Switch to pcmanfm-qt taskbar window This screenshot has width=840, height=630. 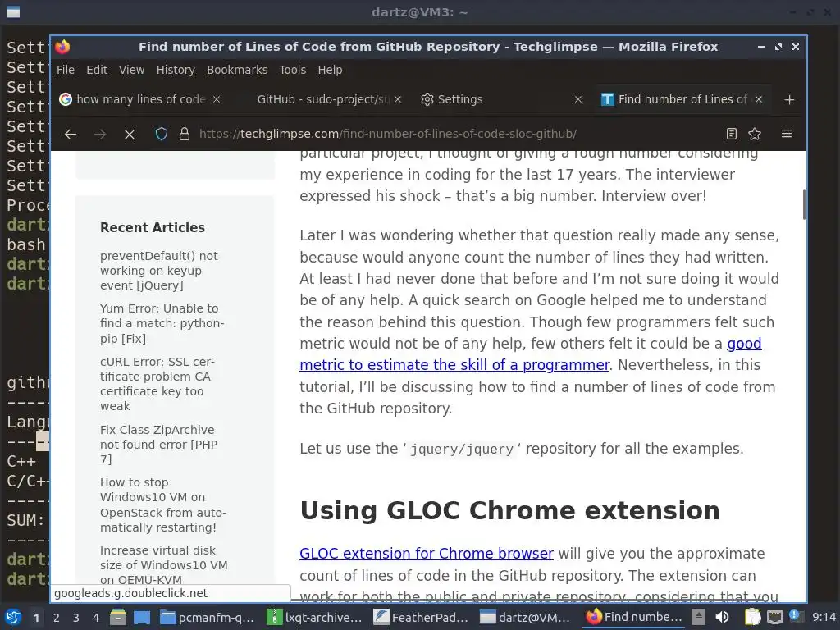coord(206,617)
